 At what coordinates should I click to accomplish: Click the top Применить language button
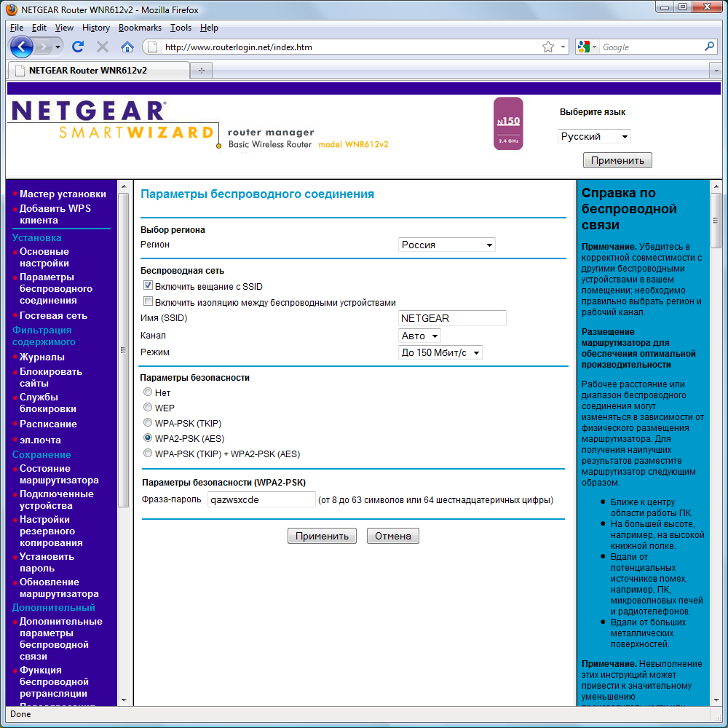[x=617, y=160]
